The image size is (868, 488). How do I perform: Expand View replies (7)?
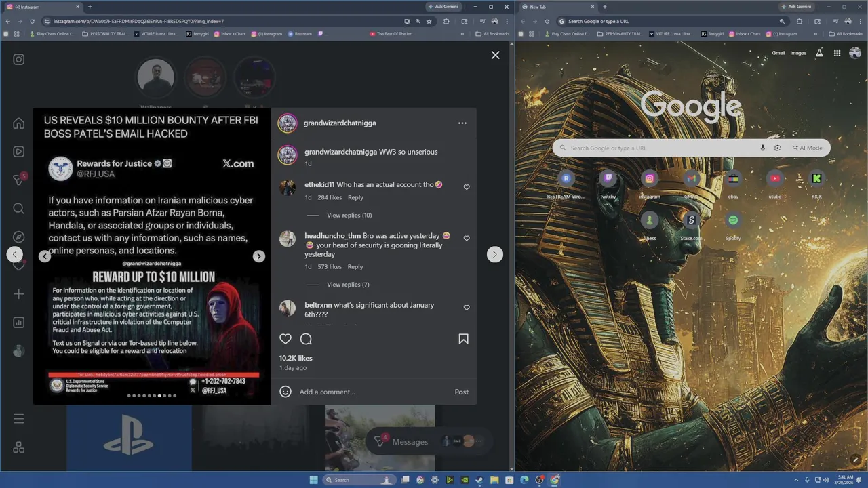(x=348, y=285)
